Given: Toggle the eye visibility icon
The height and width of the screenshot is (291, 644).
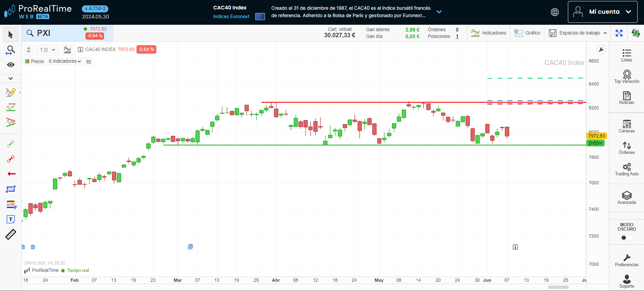Looking at the screenshot, I should click(11, 65).
